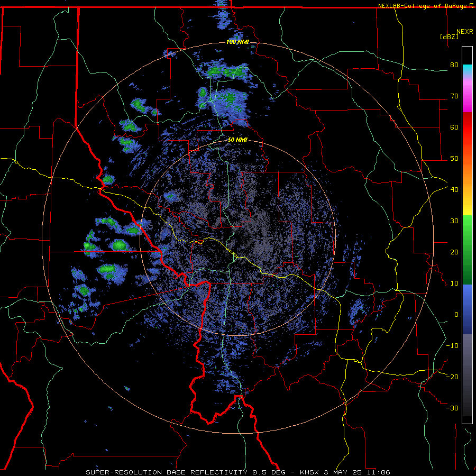This screenshot has width=476, height=476.
Task: Click the SUPER-RESOLUTION BASE REFLECTIVITY caption text
Action: coord(167,472)
